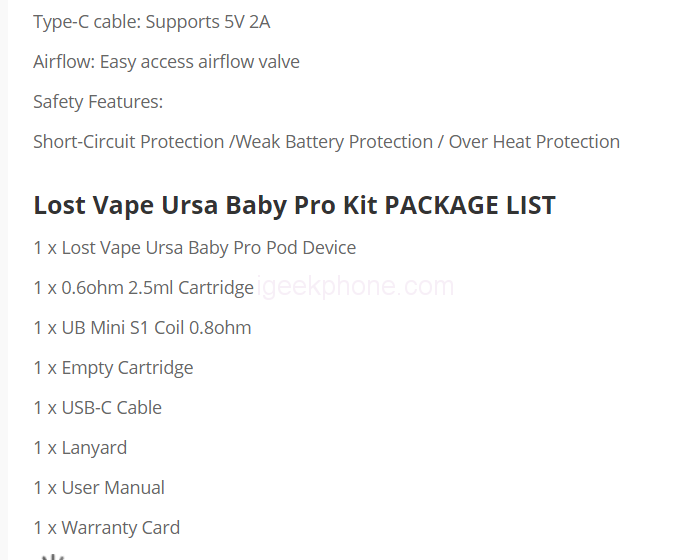
Task: Click the Lanyard list item
Action: point(80,447)
